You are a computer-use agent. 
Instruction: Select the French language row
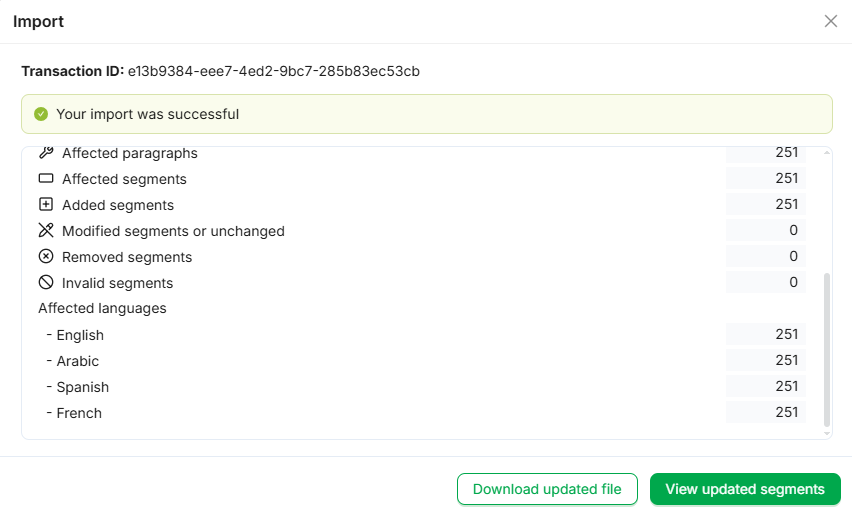click(79, 413)
